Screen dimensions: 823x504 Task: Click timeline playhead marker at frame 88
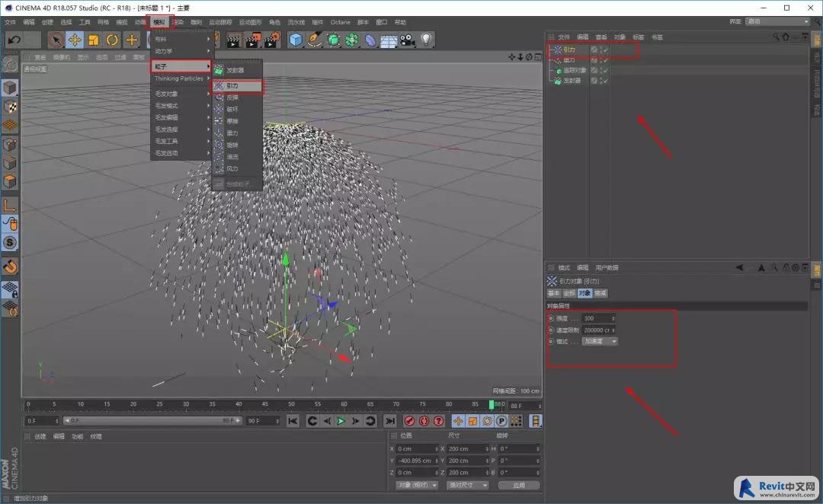492,404
